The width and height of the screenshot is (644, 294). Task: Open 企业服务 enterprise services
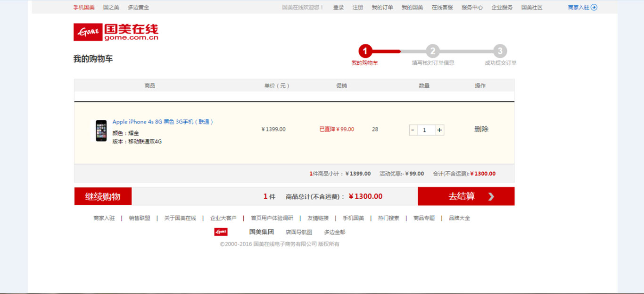[x=502, y=7]
